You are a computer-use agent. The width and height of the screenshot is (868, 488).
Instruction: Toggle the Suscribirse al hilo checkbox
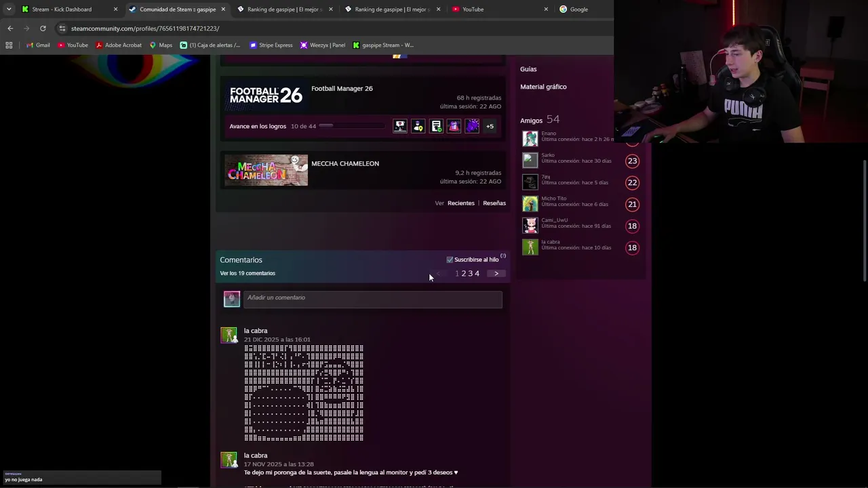pos(450,260)
